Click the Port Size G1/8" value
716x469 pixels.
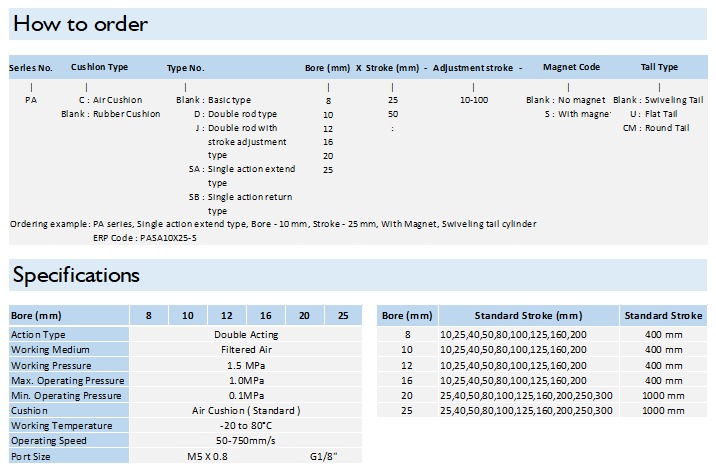[x=323, y=457]
